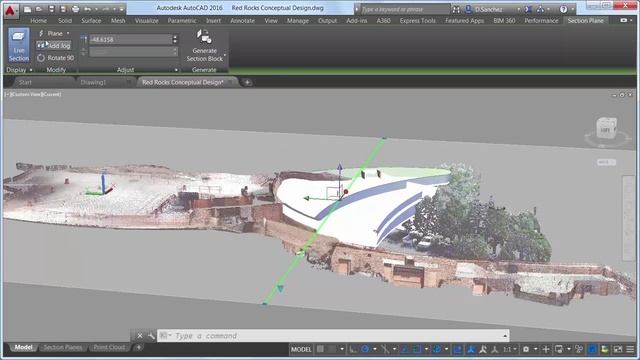Click the Undo arrow in quick access toolbar

coord(87,9)
